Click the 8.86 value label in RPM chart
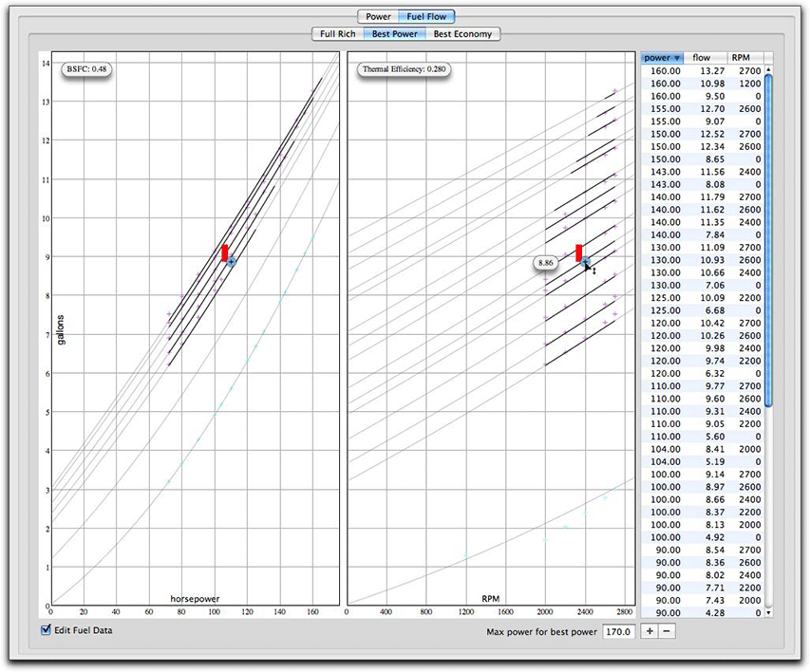This screenshot has height=672, width=810. pos(545,262)
